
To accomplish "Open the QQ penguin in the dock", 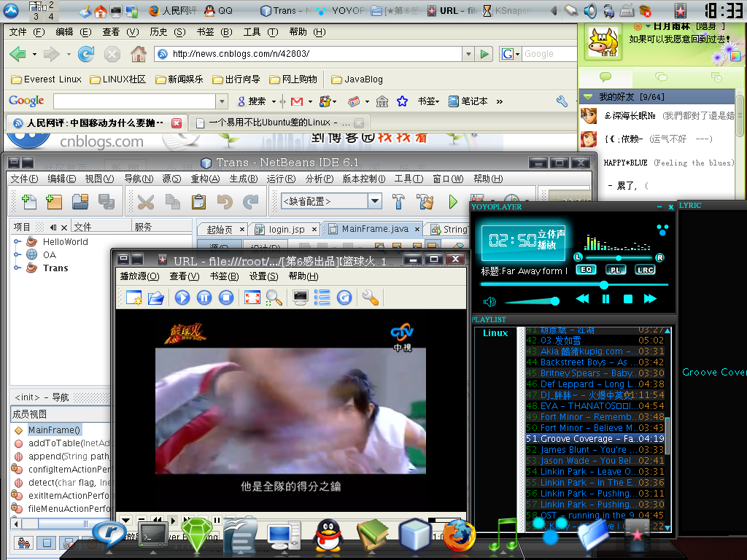I will 328,536.
